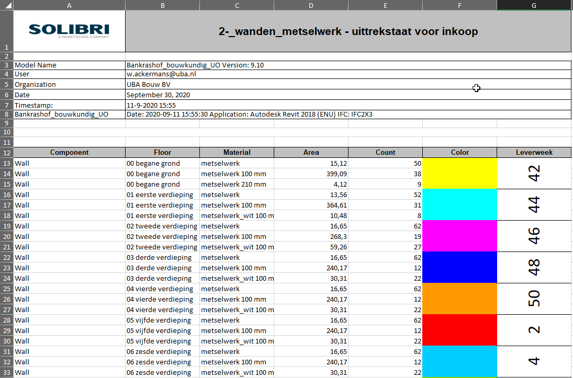
Task: Click the dark blue color cell
Action: [x=459, y=268]
